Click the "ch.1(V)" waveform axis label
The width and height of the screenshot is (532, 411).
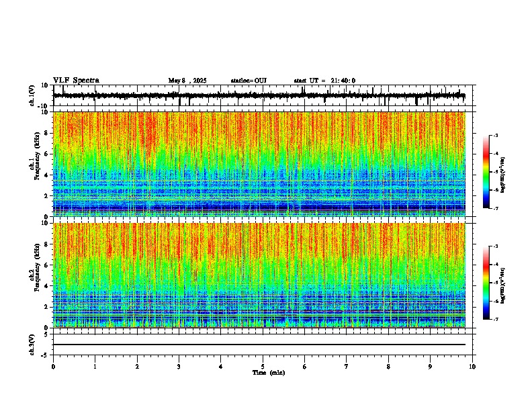pyautogui.click(x=32, y=95)
